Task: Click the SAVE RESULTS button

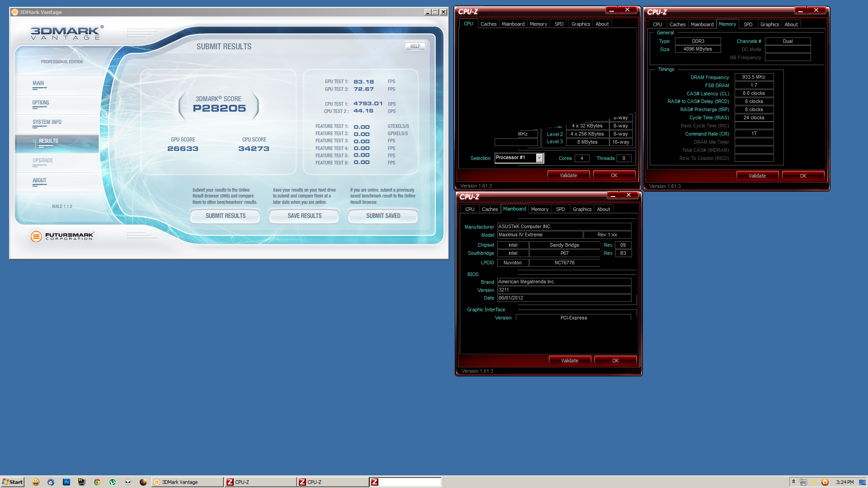Action: point(304,216)
